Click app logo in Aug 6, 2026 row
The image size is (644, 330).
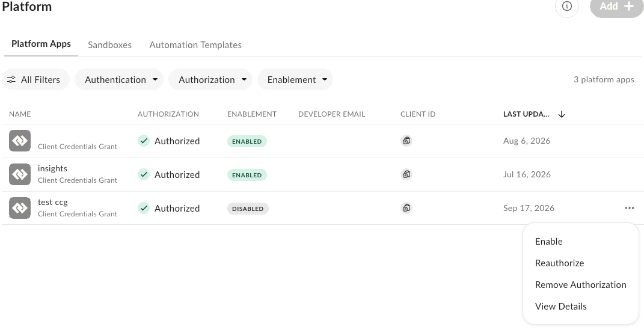[20, 141]
